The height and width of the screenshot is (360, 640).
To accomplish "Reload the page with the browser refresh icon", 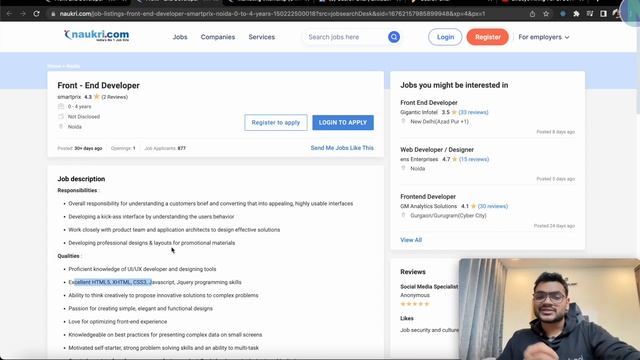I will 36,13.
